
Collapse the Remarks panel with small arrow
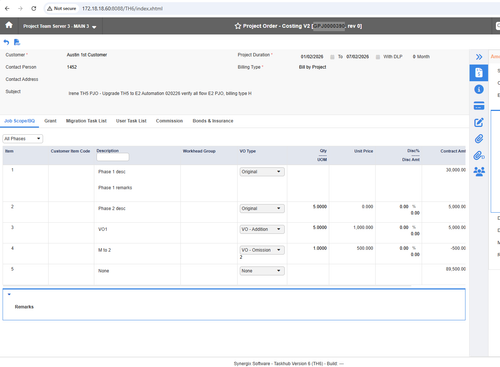point(9,294)
